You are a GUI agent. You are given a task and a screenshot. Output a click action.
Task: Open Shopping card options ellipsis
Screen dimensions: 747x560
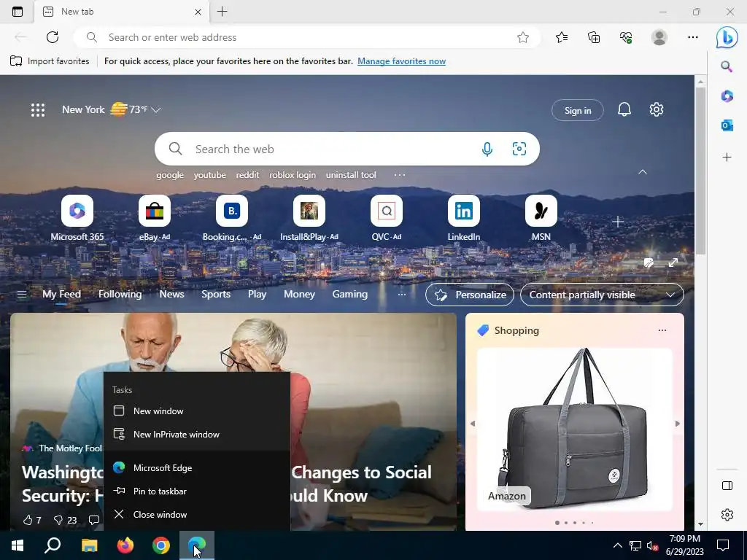click(662, 330)
